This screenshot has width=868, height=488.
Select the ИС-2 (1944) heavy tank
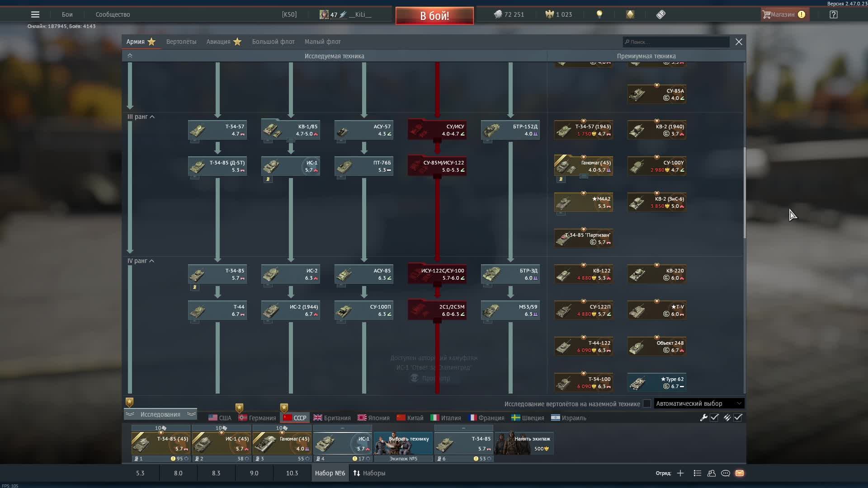pos(291,310)
